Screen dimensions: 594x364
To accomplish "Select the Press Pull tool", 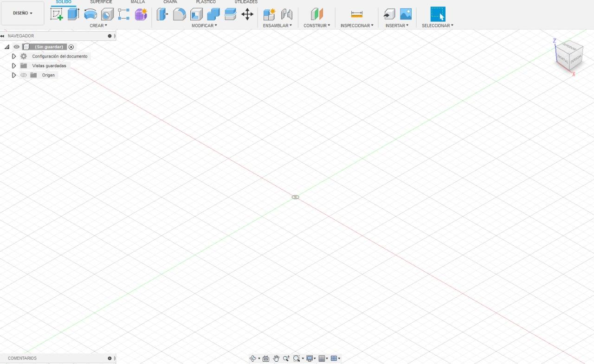I will pos(162,14).
